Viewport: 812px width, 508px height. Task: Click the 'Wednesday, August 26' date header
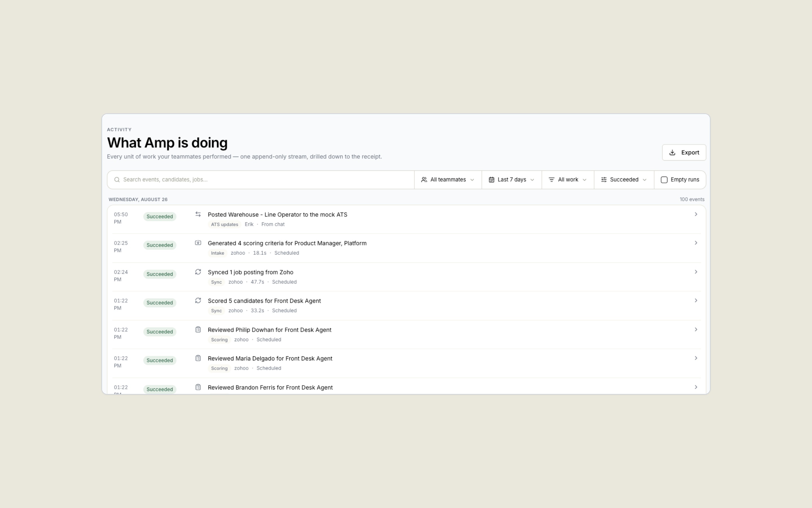pyautogui.click(x=138, y=199)
